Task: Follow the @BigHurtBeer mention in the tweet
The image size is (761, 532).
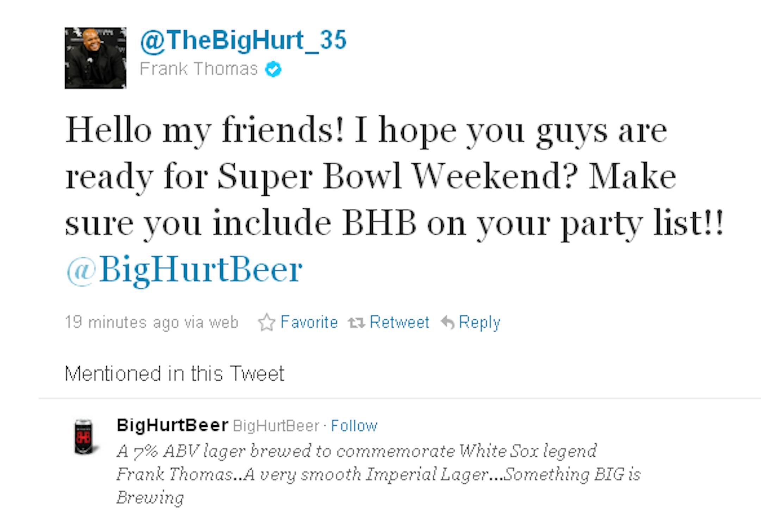Action: click(x=185, y=271)
